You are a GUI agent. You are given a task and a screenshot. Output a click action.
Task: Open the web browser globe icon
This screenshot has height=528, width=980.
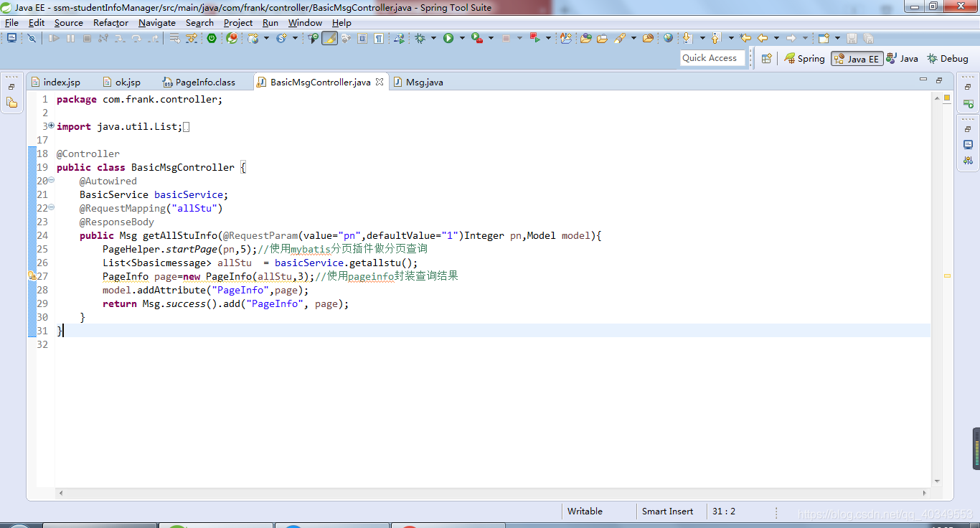pyautogui.click(x=668, y=38)
